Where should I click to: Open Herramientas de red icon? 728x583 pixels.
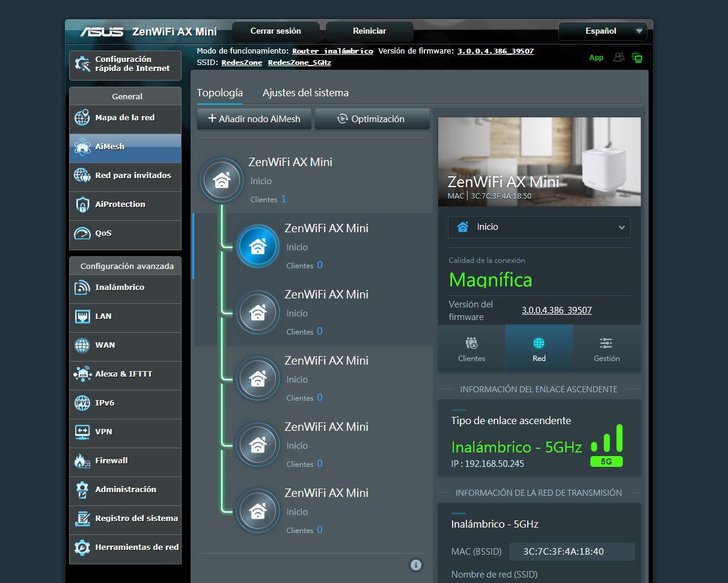tap(82, 548)
